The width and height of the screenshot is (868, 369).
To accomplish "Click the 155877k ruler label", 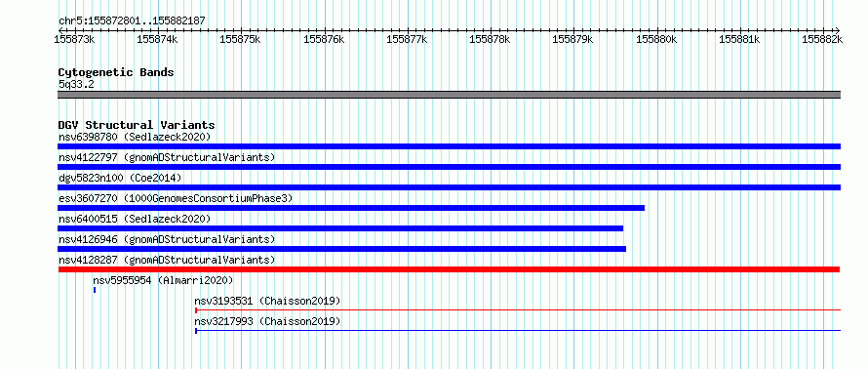I will 408,39.
